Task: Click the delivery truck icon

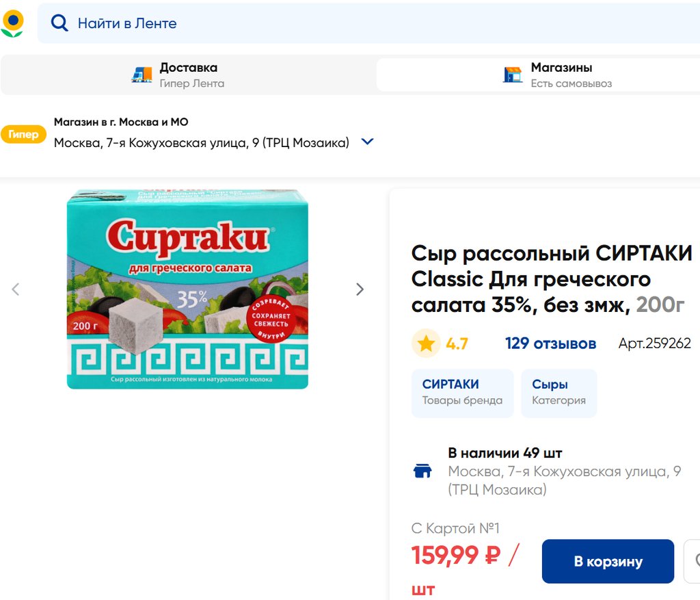Action: tap(142, 75)
